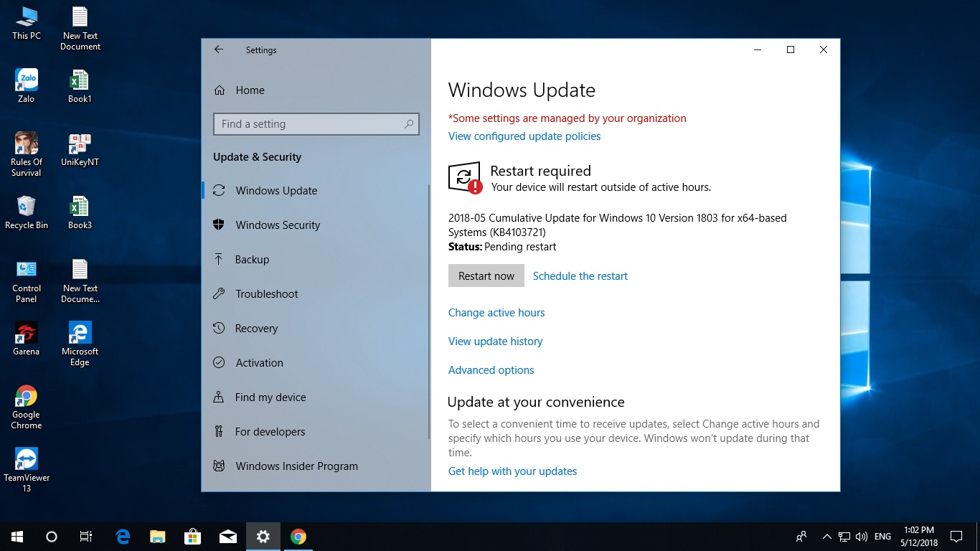Viewport: 980px width, 551px height.
Task: Click the Restart required status icon
Action: tap(464, 177)
